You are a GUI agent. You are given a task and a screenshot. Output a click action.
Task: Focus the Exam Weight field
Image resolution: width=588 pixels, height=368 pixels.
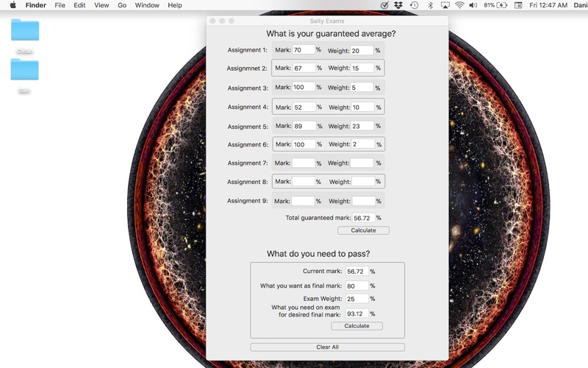pyautogui.click(x=357, y=299)
